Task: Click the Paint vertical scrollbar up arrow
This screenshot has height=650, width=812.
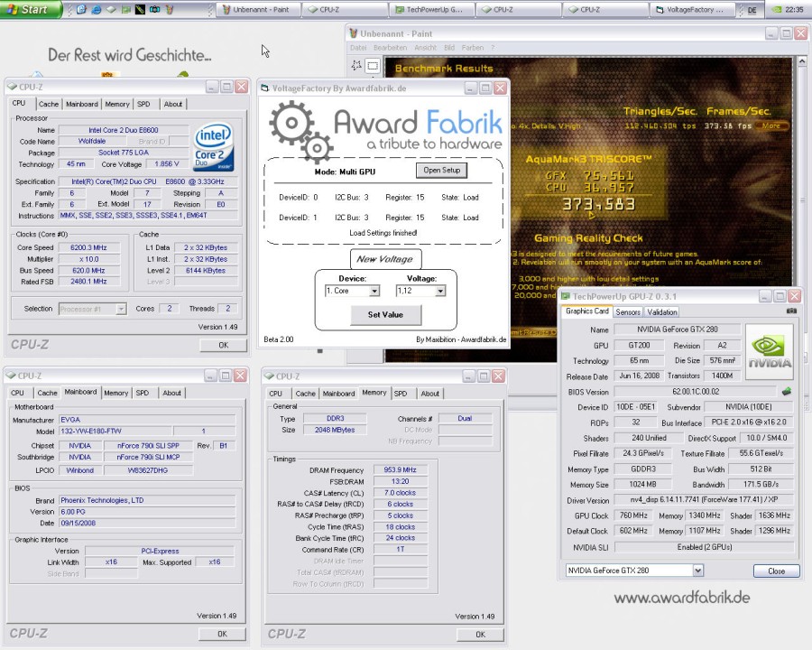Action: [x=802, y=61]
